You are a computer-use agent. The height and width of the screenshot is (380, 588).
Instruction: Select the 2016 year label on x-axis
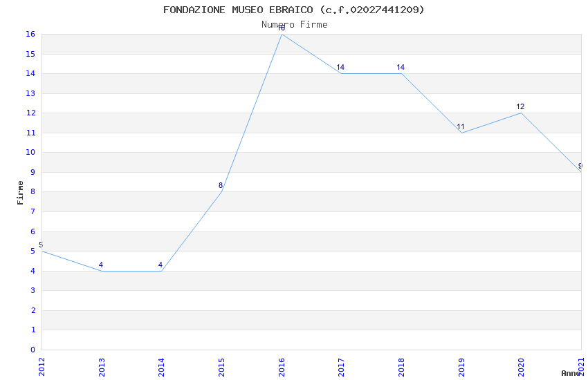tap(282, 367)
